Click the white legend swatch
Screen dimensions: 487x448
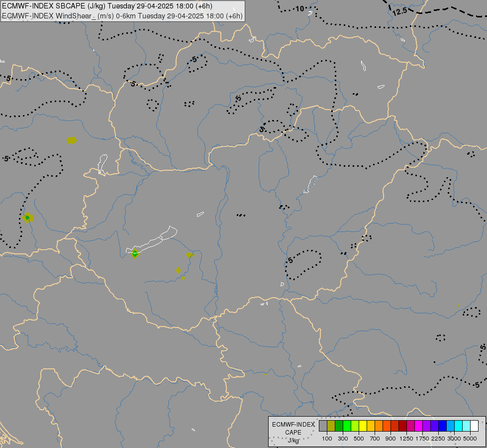pyautogui.click(x=475, y=426)
